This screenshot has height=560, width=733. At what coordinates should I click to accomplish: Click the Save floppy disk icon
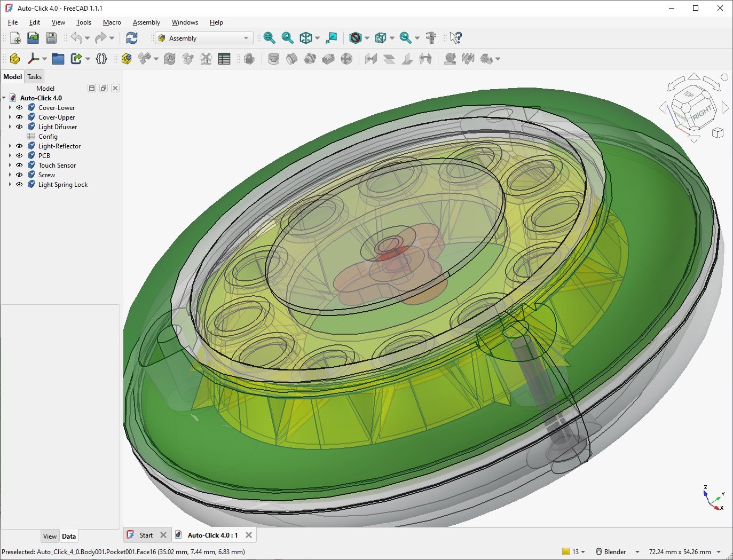[x=51, y=38]
